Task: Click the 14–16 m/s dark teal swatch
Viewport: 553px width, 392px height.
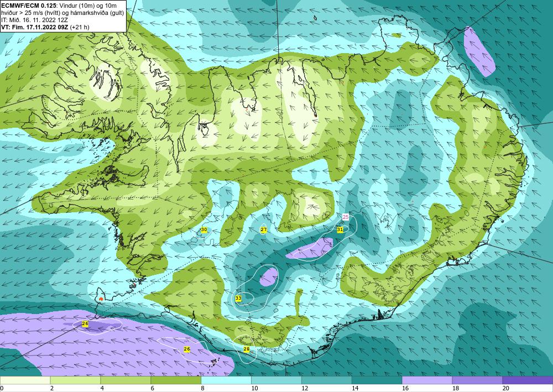Action: (377, 380)
